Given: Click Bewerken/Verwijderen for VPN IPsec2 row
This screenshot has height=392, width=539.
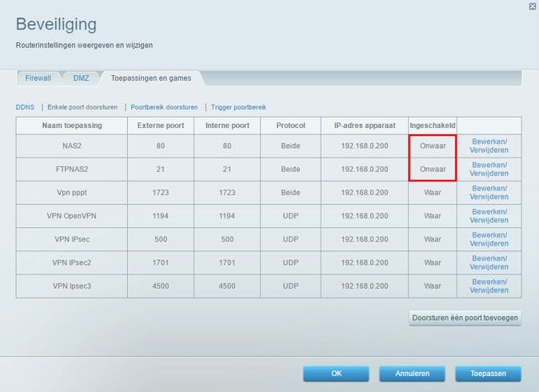Looking at the screenshot, I should [x=489, y=262].
